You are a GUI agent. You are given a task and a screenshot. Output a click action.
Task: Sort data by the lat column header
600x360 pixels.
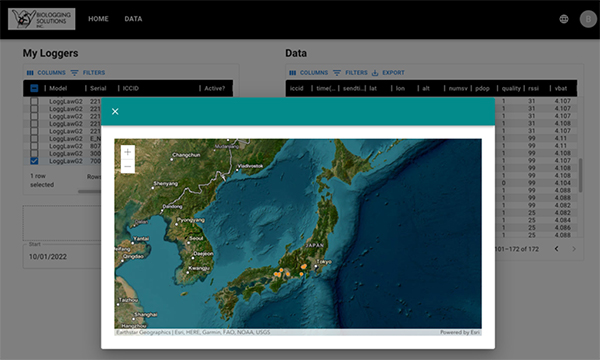click(x=373, y=88)
